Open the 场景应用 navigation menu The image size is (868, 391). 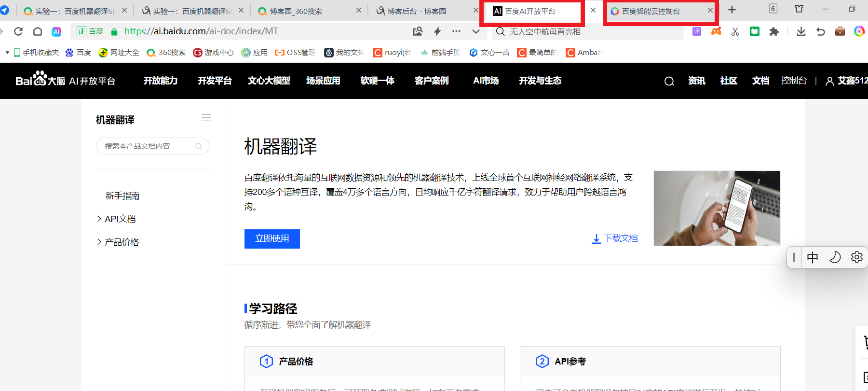coord(323,81)
